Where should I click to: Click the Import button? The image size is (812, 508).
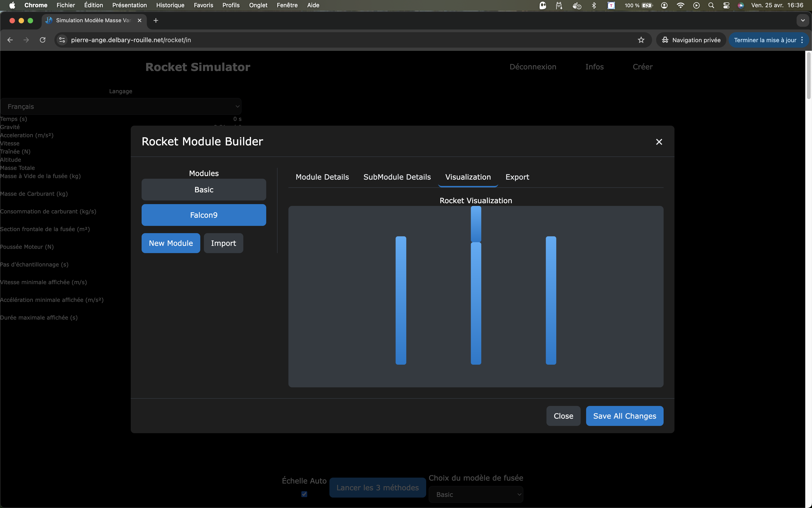click(x=223, y=243)
